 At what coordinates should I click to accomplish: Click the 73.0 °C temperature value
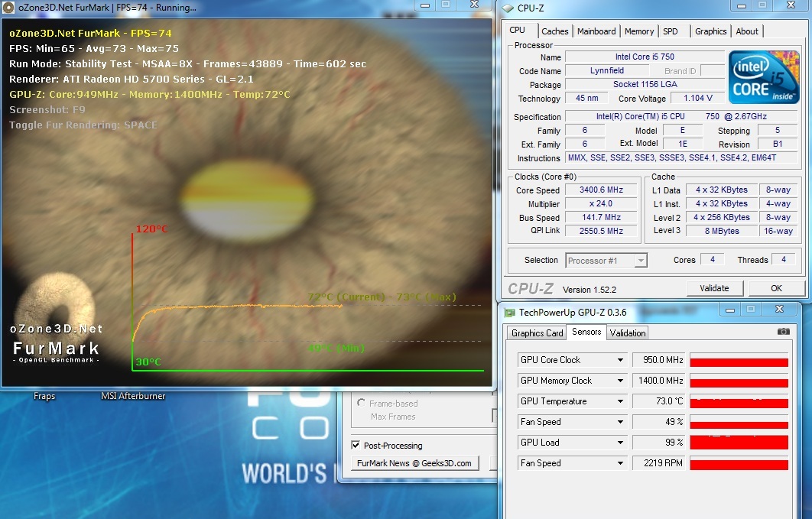tap(659, 401)
